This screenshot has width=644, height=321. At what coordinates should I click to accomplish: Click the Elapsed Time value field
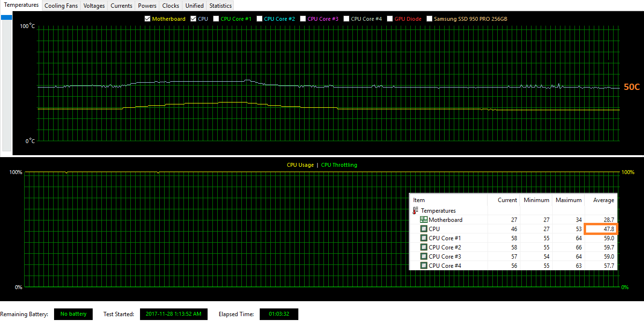pos(279,314)
